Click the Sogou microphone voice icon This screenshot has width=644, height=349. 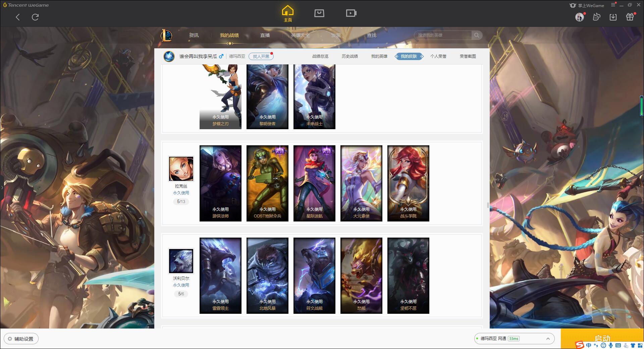[610, 345]
